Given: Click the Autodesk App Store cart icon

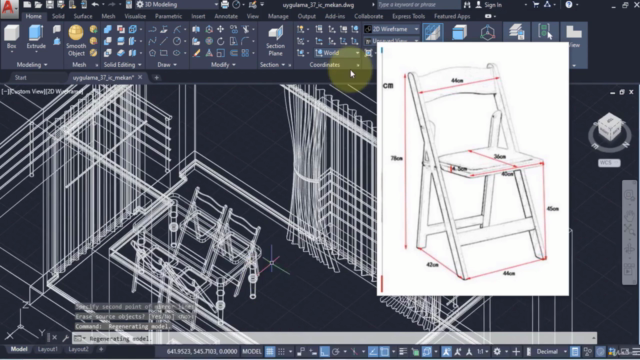Looking at the screenshot, I should pos(536,4).
